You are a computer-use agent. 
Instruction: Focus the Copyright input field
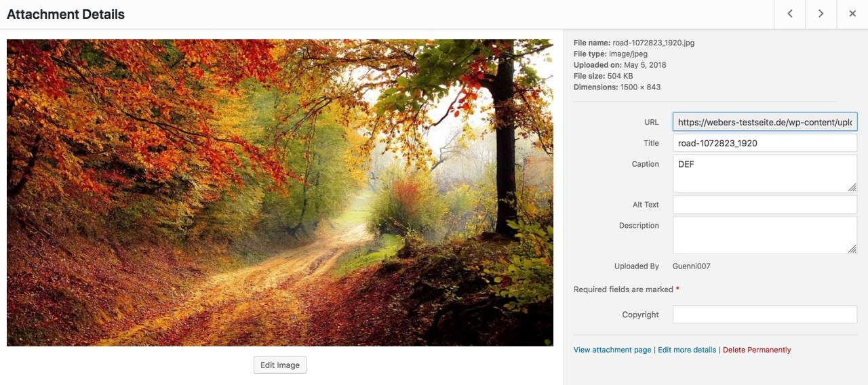765,315
